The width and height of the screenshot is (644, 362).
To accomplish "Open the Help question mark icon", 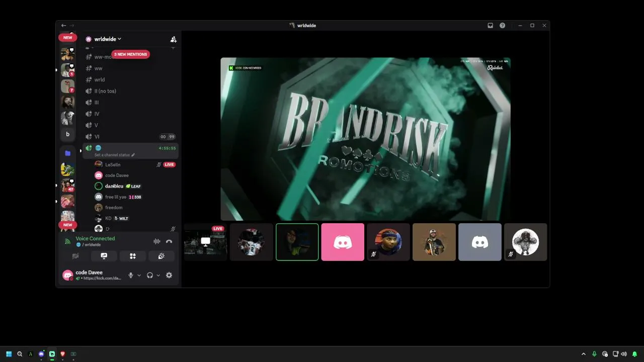I will [x=502, y=26].
